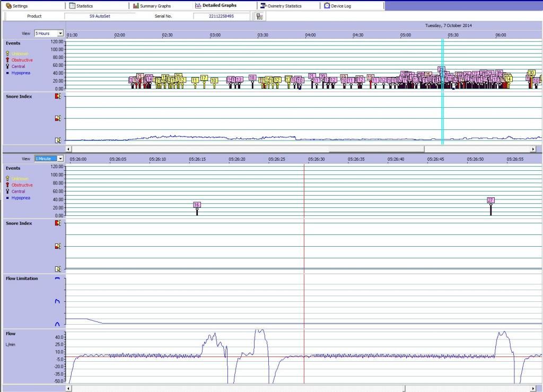Select central event marker labeled 16
Viewport: 543px width, 392px height.
pos(197,205)
